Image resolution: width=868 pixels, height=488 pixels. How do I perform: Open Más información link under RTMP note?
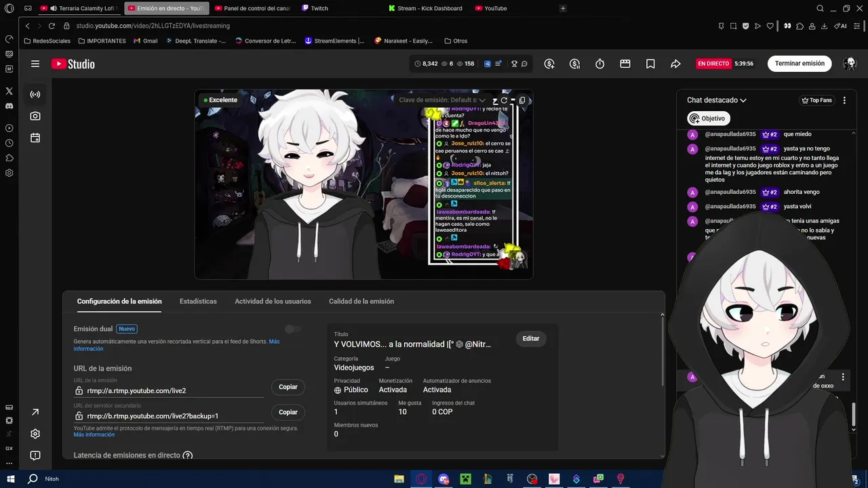click(94, 434)
